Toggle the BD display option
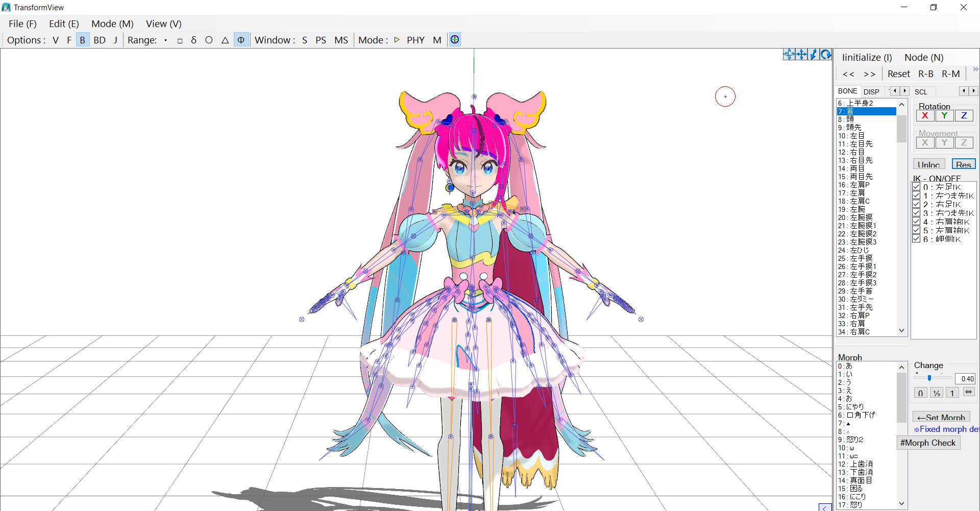Screen dimensions: 980x511 pos(100,40)
